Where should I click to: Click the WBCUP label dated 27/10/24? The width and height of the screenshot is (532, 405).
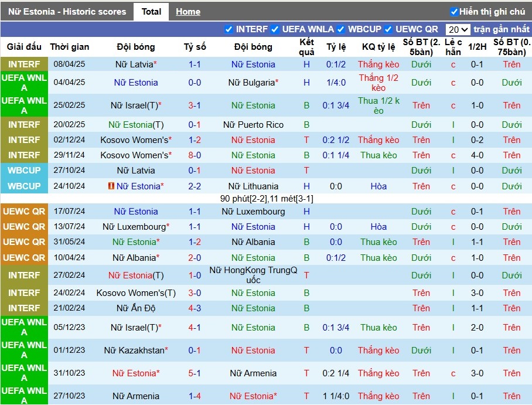click(x=24, y=171)
